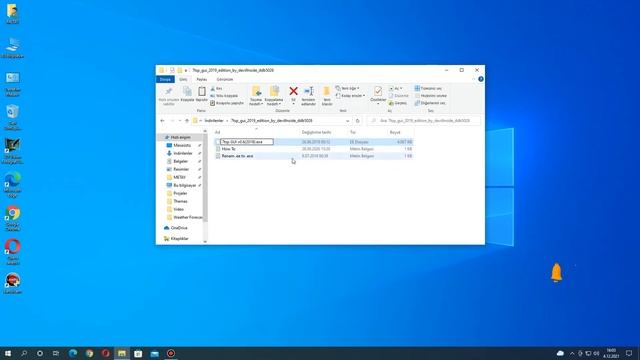
Task: Click Diğerlerini seç in the ribbon
Action: (430, 103)
